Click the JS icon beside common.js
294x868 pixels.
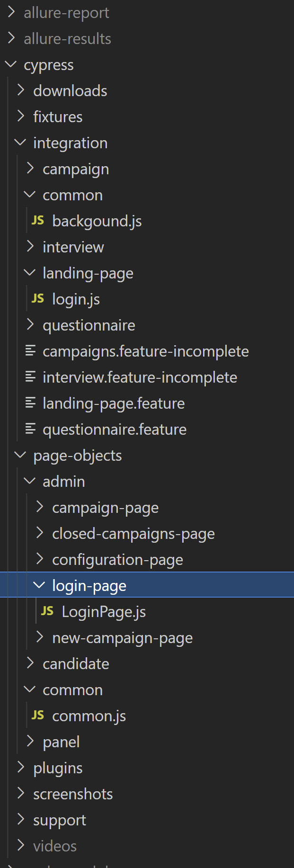tap(38, 716)
